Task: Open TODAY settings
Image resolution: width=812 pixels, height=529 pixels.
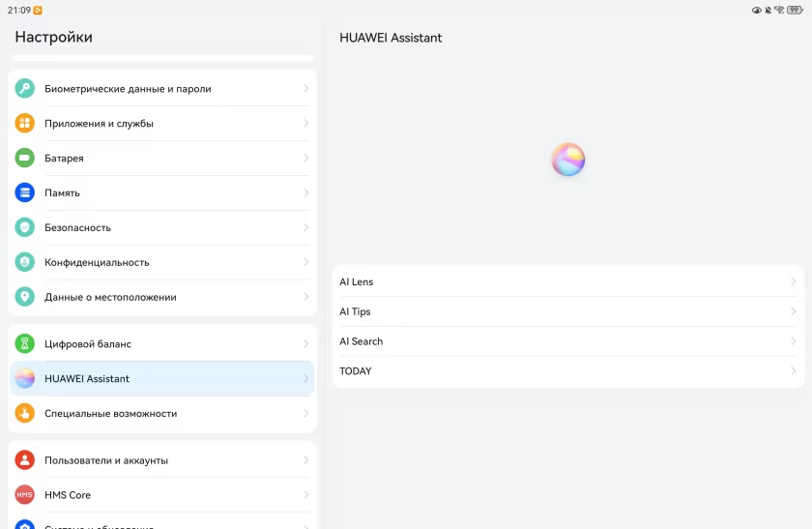Action: point(568,371)
